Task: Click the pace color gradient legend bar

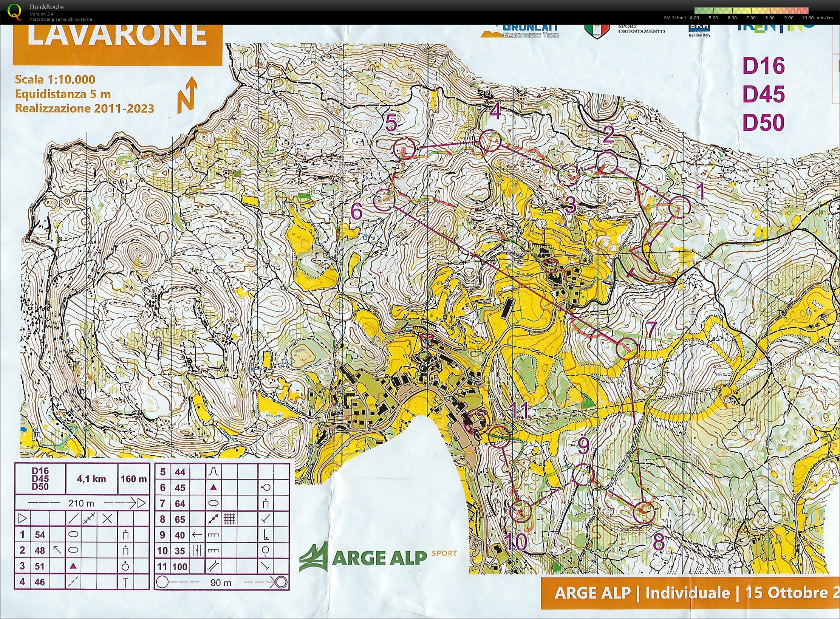Action: pyautogui.click(x=751, y=11)
